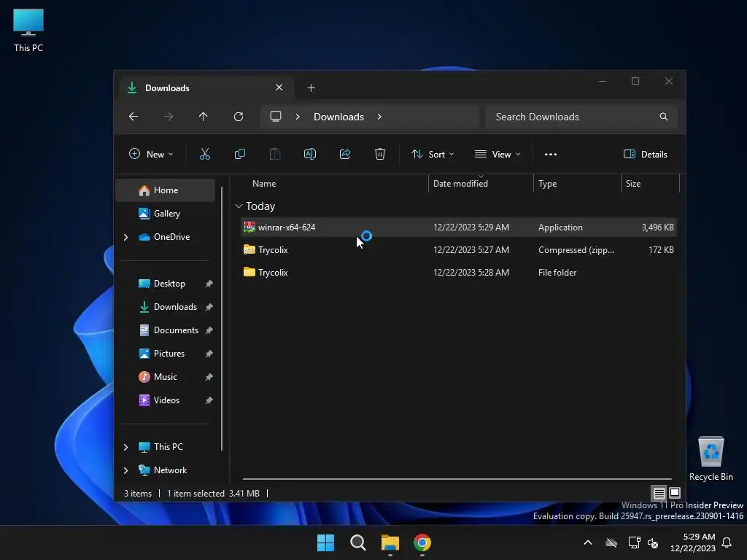Open taskbar Search
Screen dimensions: 747x560
(x=357, y=542)
